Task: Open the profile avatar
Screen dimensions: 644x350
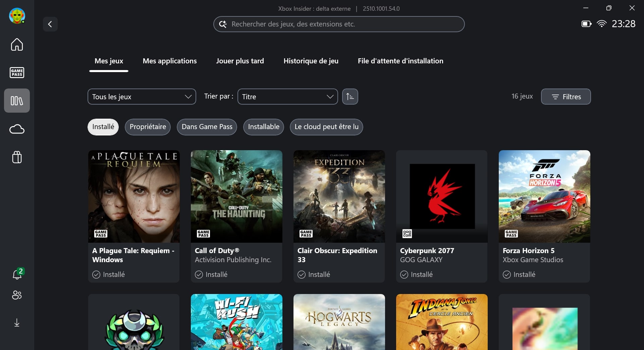Action: 17,16
